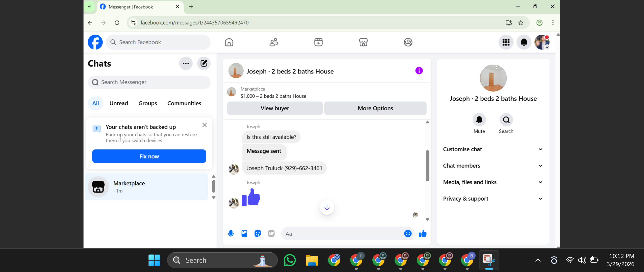This screenshot has width=644, height=272.
Task: Click the large listing photo in details panel
Action: [493, 78]
